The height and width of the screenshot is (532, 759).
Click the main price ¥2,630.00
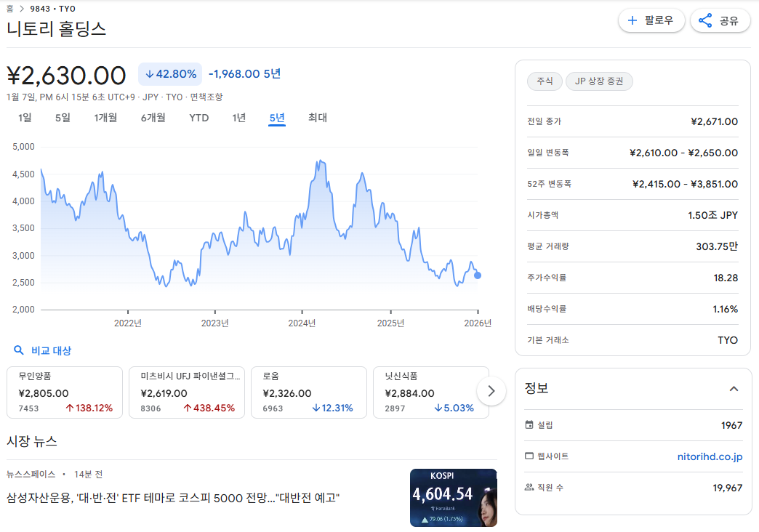point(66,76)
